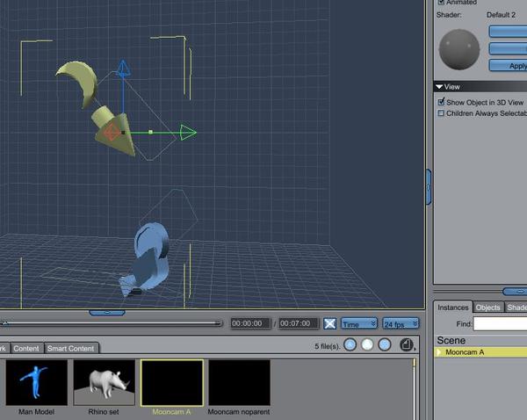Click the Apply shader button
The image size is (527, 420).
point(509,66)
